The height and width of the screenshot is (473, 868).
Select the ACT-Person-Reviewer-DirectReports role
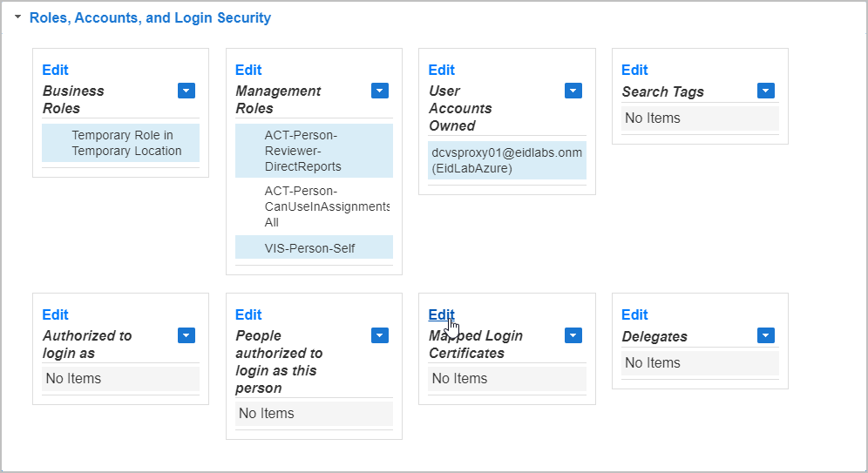314,151
